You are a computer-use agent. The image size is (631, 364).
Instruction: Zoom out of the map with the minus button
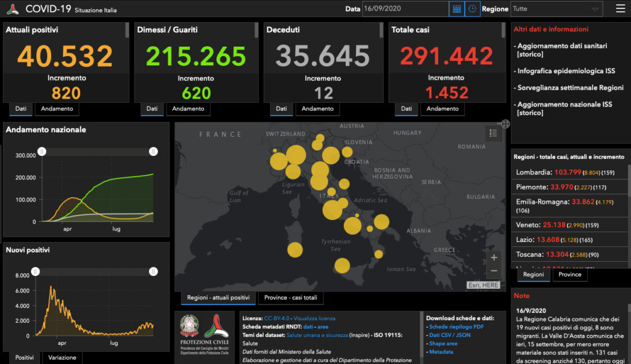[493, 271]
